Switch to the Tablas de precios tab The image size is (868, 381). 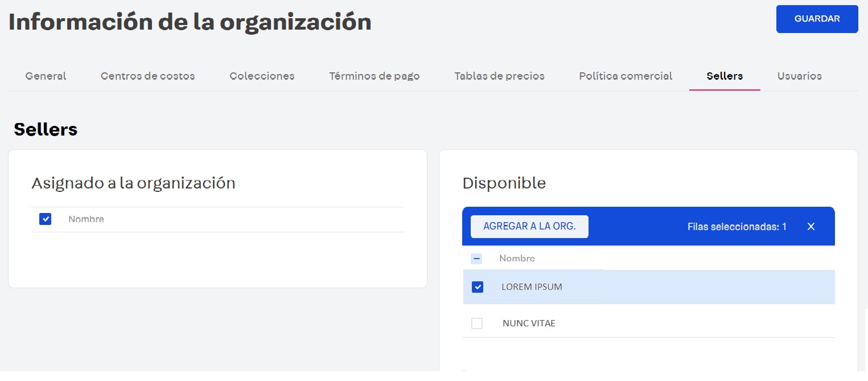tap(499, 76)
